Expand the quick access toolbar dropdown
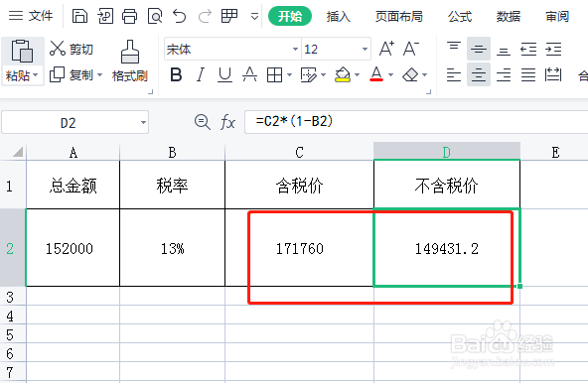588x383 pixels. 254,17
